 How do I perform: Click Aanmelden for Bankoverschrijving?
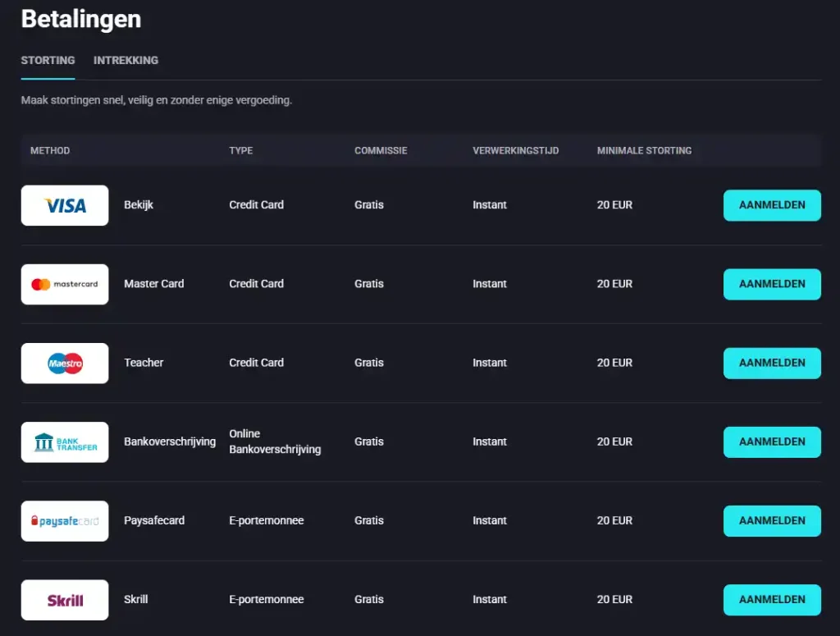tap(772, 442)
